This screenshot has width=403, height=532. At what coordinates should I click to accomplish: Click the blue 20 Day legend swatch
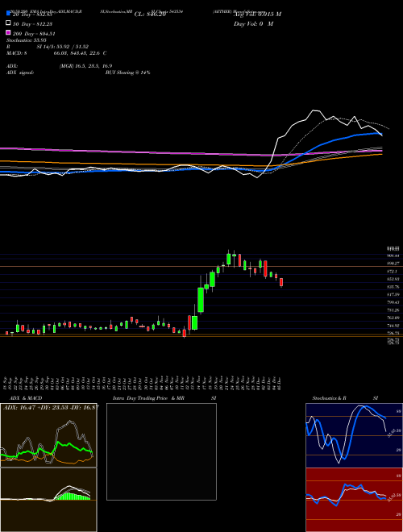coord(8,14)
